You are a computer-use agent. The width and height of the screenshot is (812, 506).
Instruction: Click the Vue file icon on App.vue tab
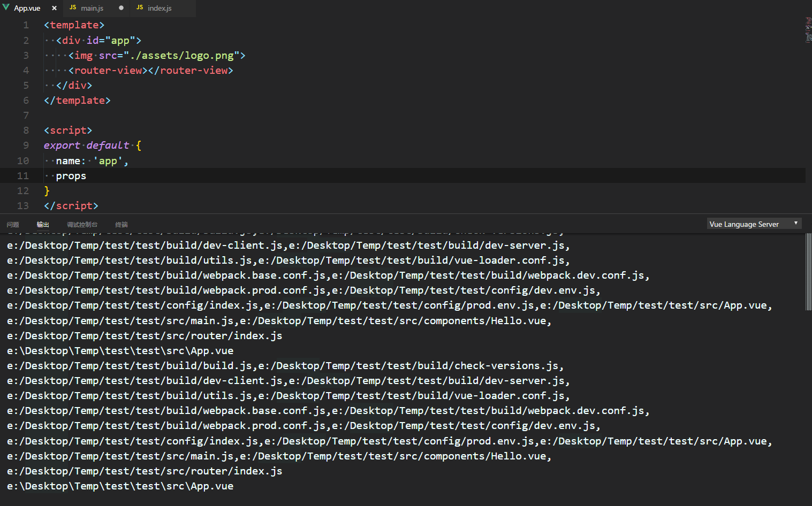pos(6,7)
